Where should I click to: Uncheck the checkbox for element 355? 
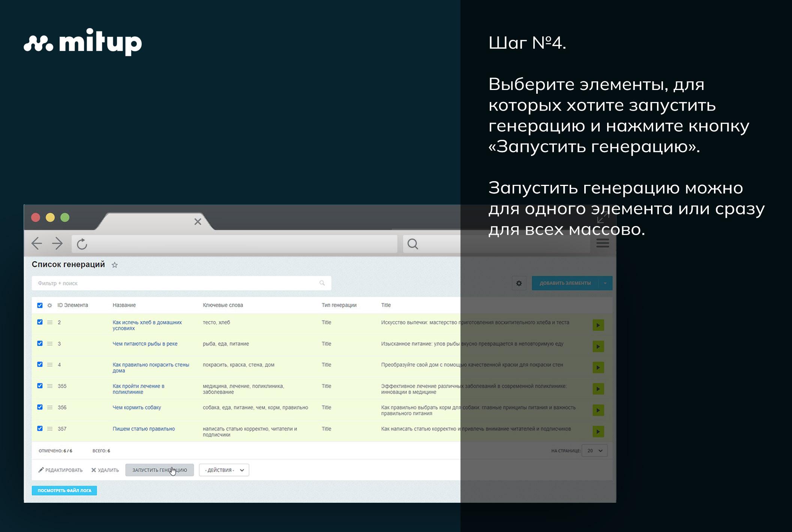pos(40,386)
